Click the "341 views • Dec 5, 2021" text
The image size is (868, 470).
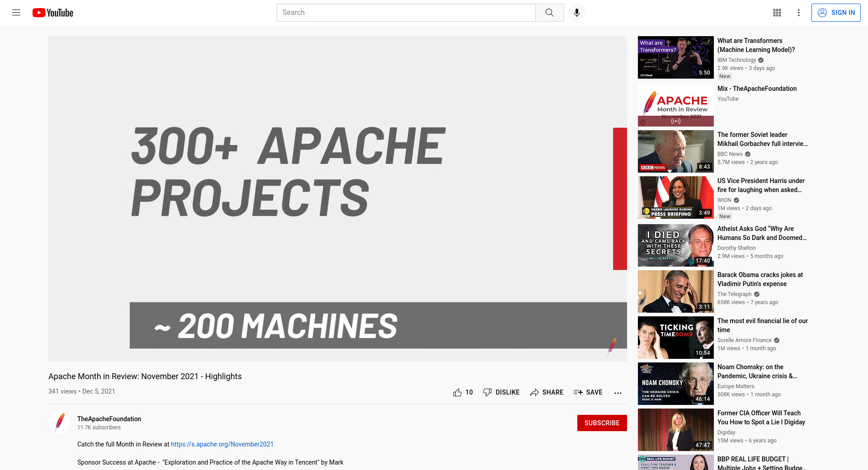[x=81, y=391]
